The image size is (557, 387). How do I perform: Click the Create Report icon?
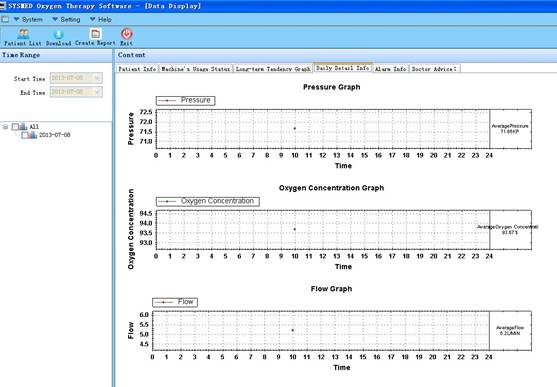[x=95, y=34]
